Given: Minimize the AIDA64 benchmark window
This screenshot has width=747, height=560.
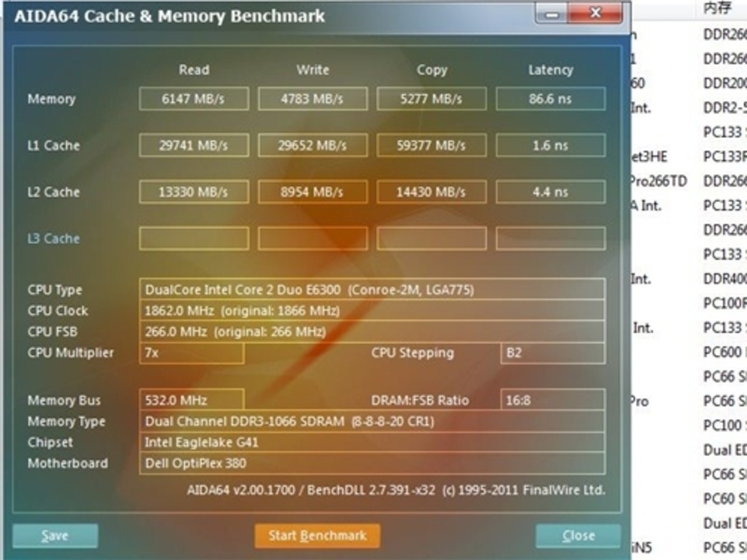Looking at the screenshot, I should tap(552, 13).
